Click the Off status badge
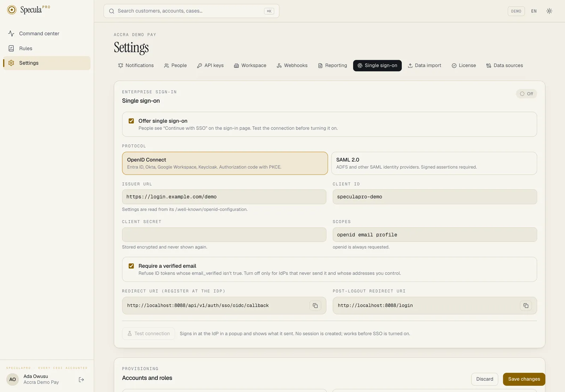Image resolution: width=565 pixels, height=392 pixels. point(526,94)
